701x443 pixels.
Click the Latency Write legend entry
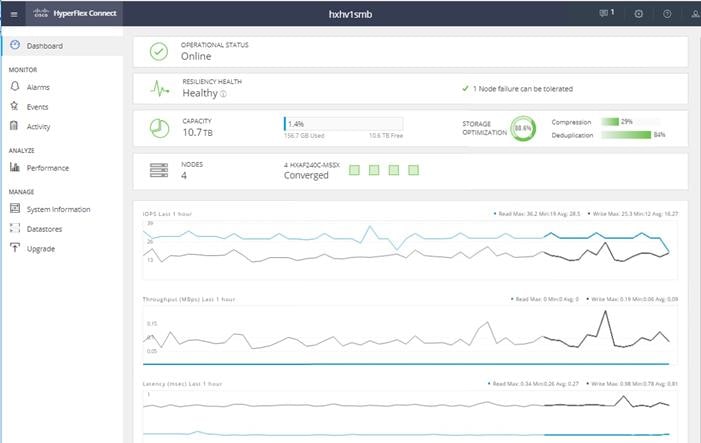[633, 384]
